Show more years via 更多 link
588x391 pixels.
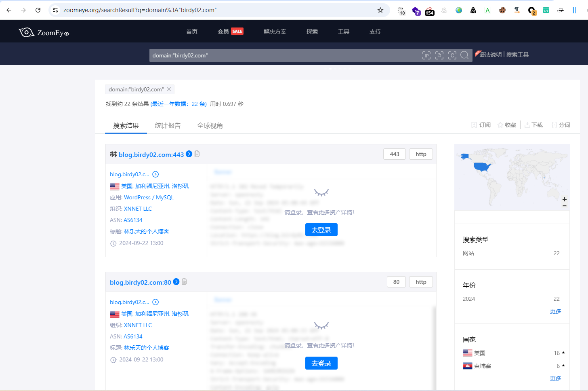click(555, 311)
